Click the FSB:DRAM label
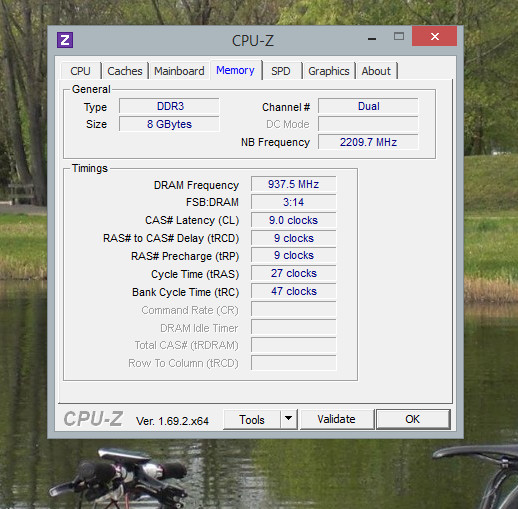This screenshot has height=509, width=518. pos(212,202)
